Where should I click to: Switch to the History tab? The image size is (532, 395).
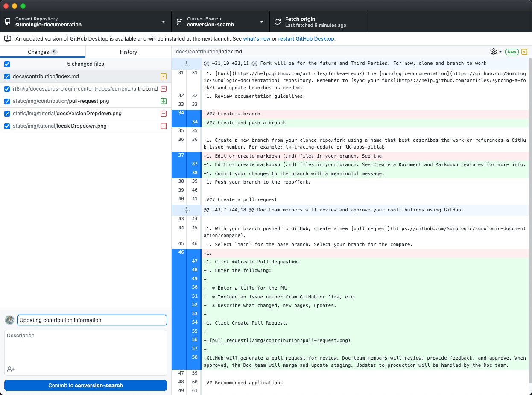click(128, 52)
